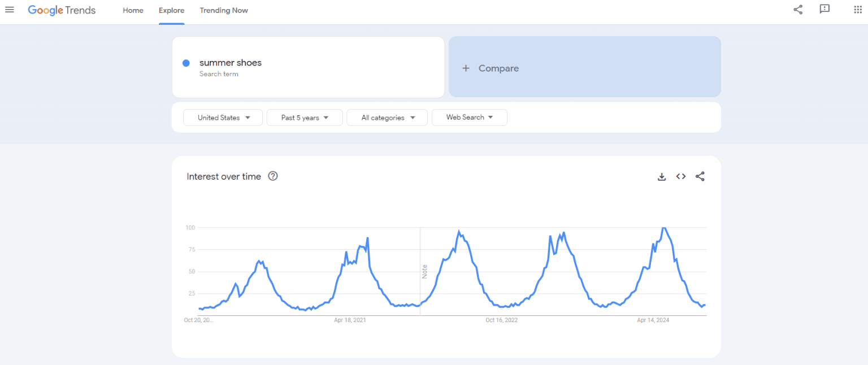The height and width of the screenshot is (365, 868).
Task: Open the United States region dropdown
Action: click(222, 117)
